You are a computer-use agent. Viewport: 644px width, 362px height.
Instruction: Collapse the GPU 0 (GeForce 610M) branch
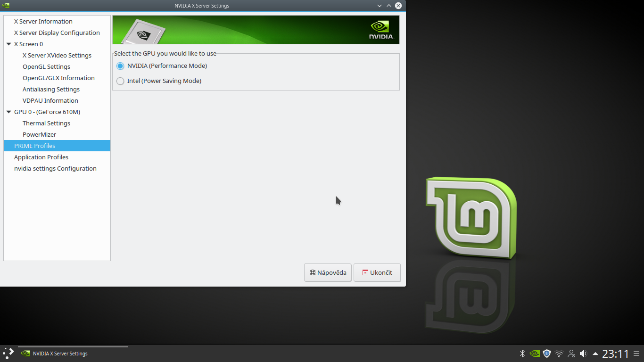pos(8,112)
